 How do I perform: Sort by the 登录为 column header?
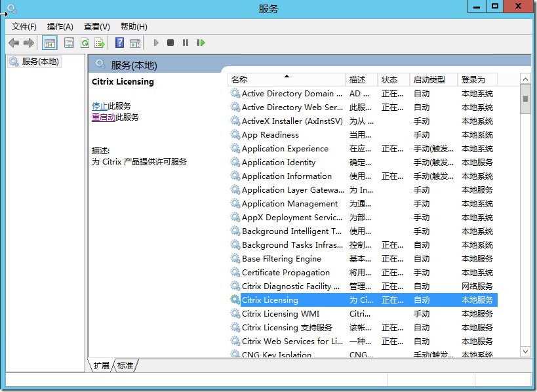[477, 80]
